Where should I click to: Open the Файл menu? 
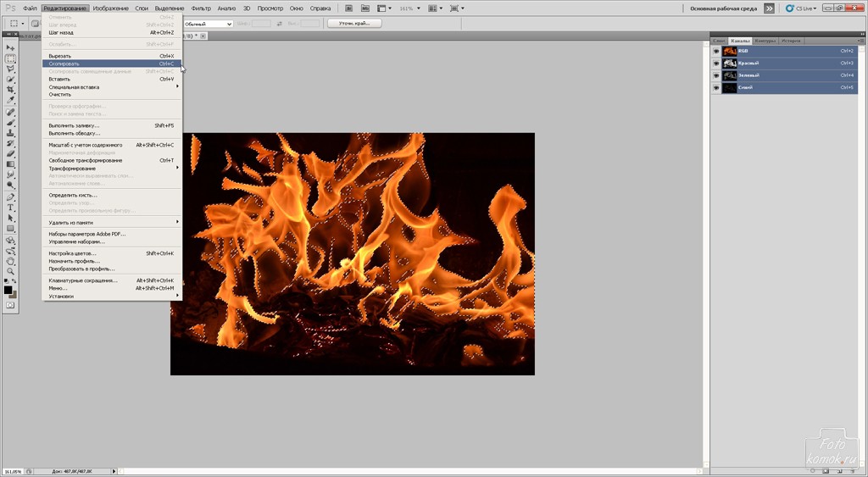pyautogui.click(x=30, y=8)
